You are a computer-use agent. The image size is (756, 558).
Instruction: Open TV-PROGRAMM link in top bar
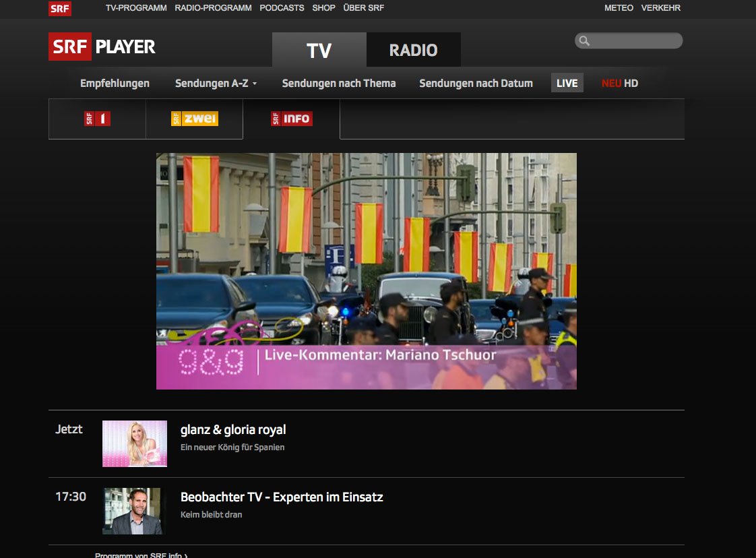click(x=136, y=8)
